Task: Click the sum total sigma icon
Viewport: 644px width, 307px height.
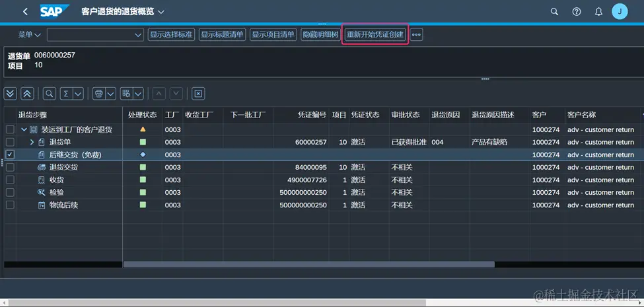Action: pos(65,94)
